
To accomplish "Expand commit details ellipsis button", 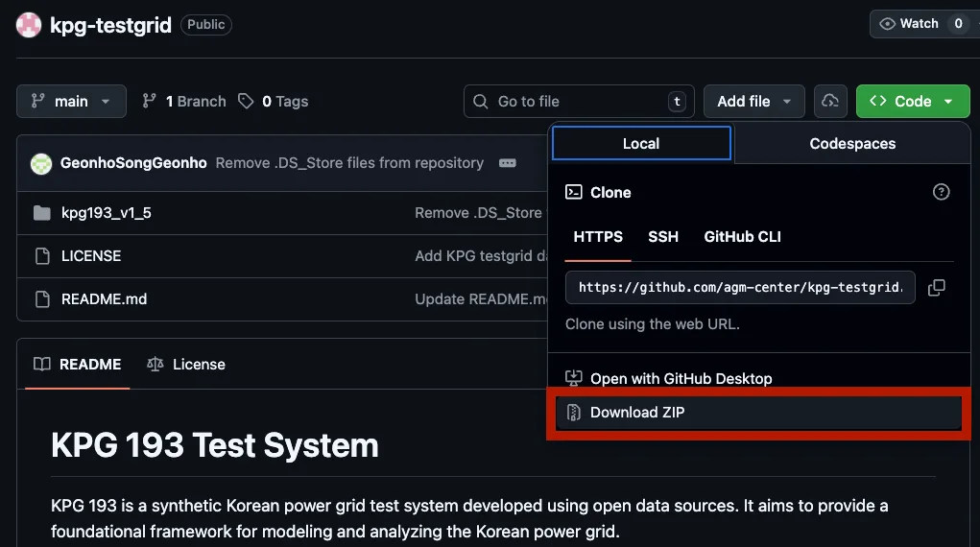I will [508, 163].
